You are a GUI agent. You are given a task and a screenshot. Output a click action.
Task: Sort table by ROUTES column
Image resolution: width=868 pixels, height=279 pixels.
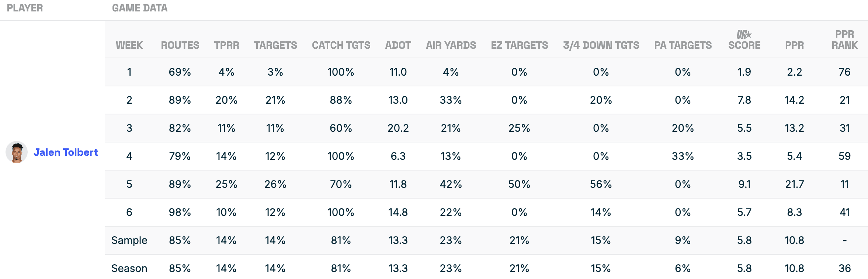tap(180, 45)
